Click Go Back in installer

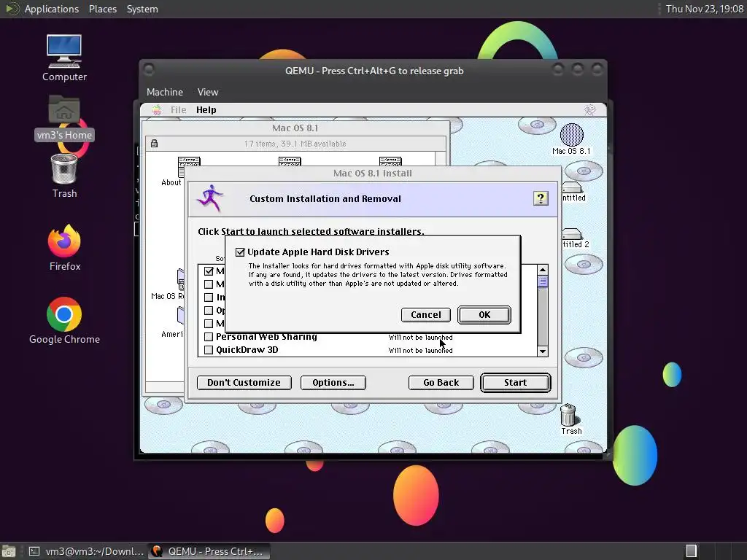coord(441,382)
